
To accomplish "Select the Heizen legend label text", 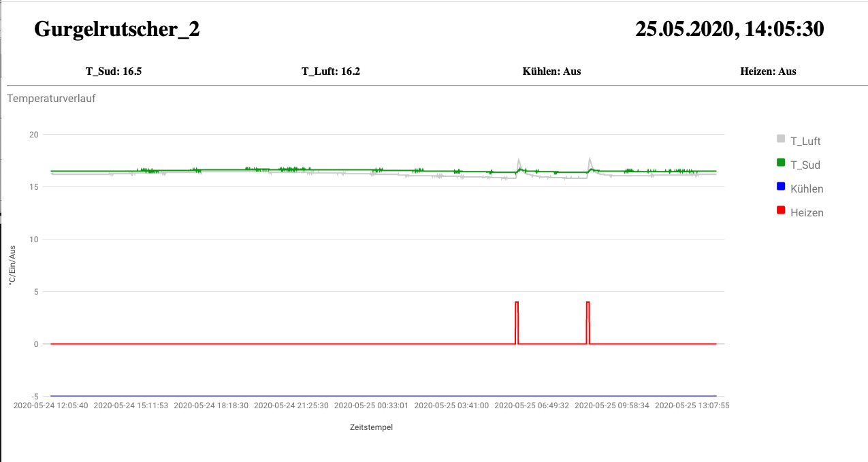I will [807, 213].
